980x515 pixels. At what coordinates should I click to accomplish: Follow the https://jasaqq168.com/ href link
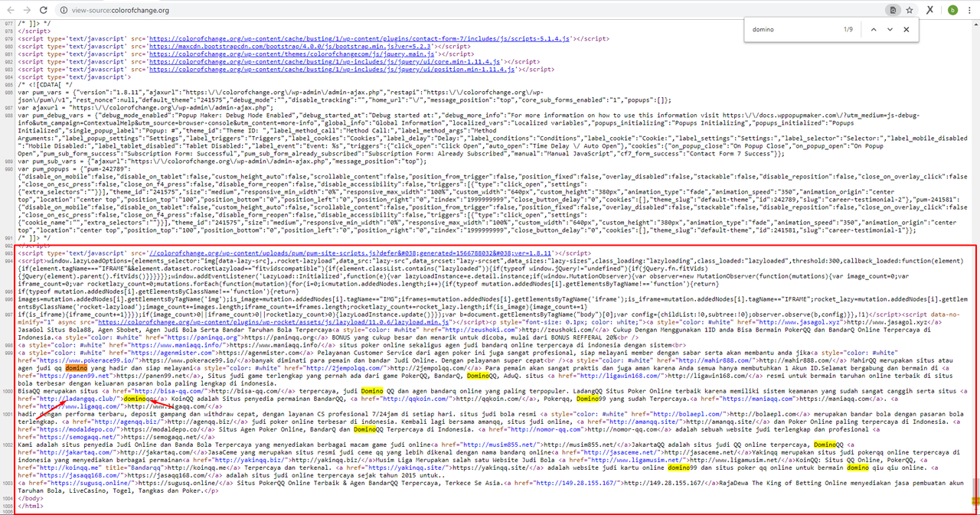point(80,475)
